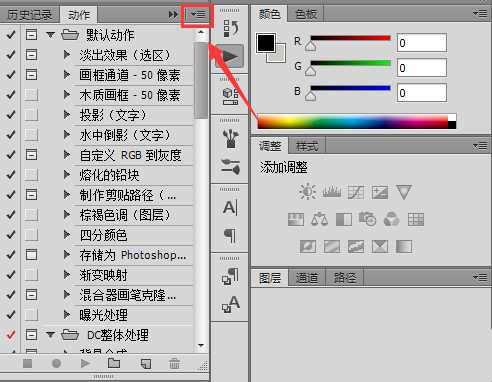Toggle red checkmark for DC整体处理 set
This screenshot has height=382, width=492.
[x=11, y=335]
